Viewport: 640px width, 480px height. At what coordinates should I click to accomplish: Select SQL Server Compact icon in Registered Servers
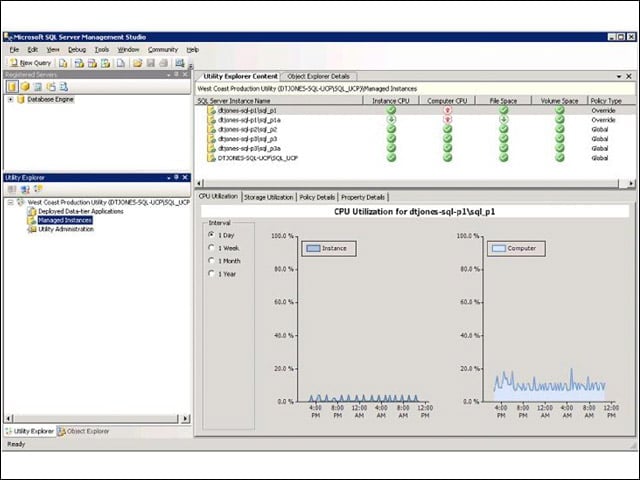tap(51, 87)
